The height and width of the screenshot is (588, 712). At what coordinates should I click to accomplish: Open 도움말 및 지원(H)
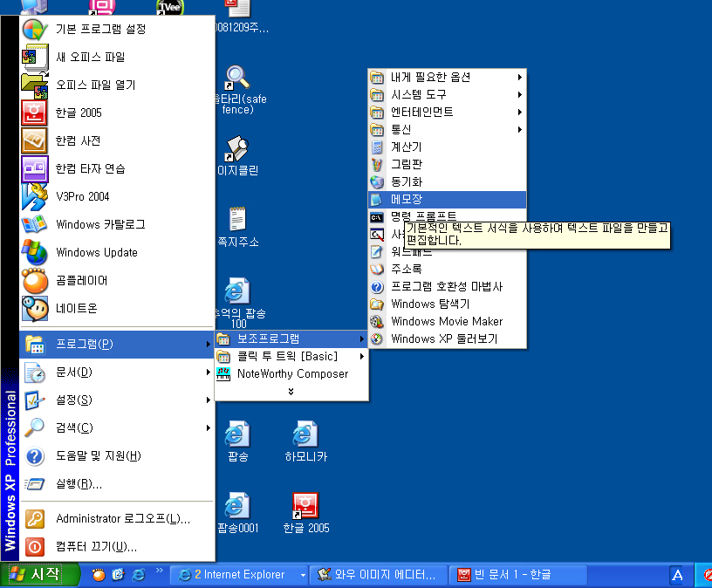(117, 456)
